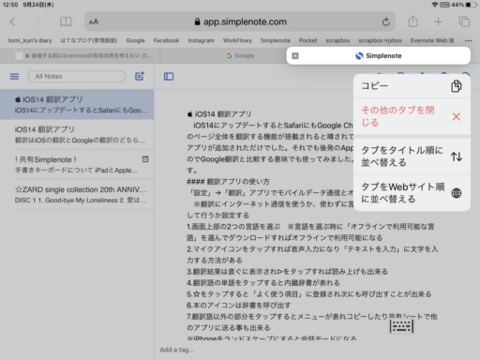480x360 pixels.
Task: Click the #### 翻訳アプリの使い方 heading
Action: [x=228, y=182]
